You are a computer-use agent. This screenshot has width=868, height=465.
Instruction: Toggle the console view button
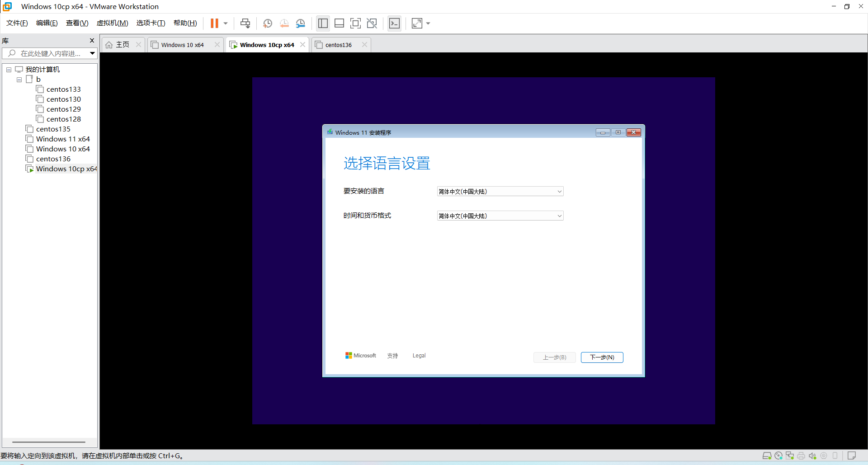point(394,23)
